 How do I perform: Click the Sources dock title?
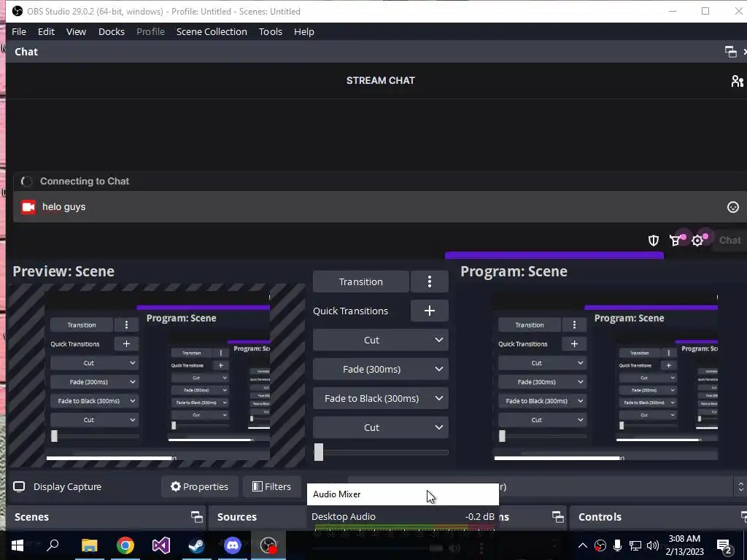pyautogui.click(x=237, y=517)
